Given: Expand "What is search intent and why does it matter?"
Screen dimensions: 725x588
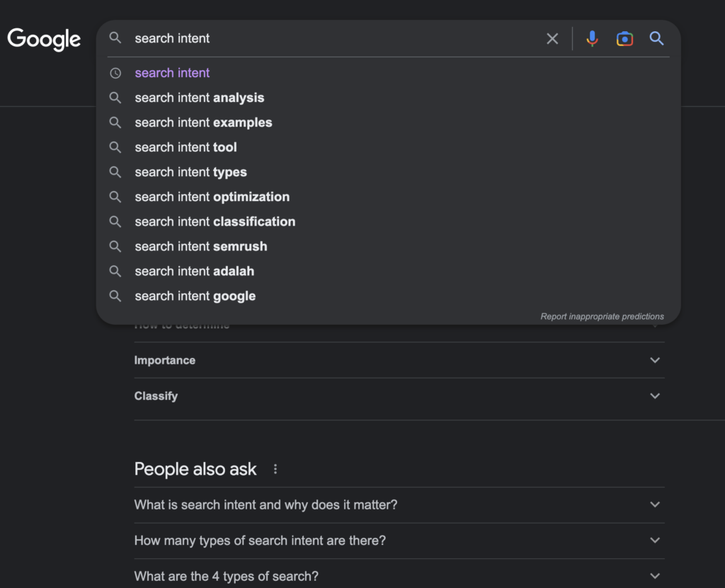Looking at the screenshot, I should 399,505.
